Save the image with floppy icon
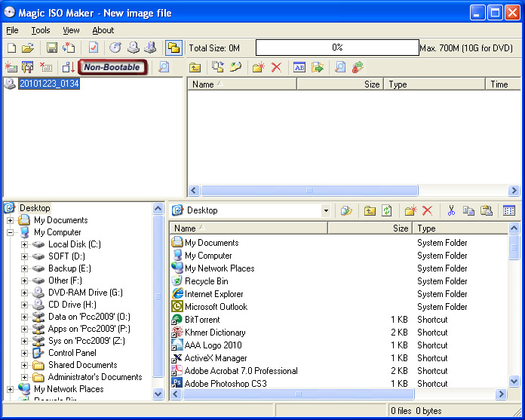Viewport: 525px width, 420px height. (52, 48)
